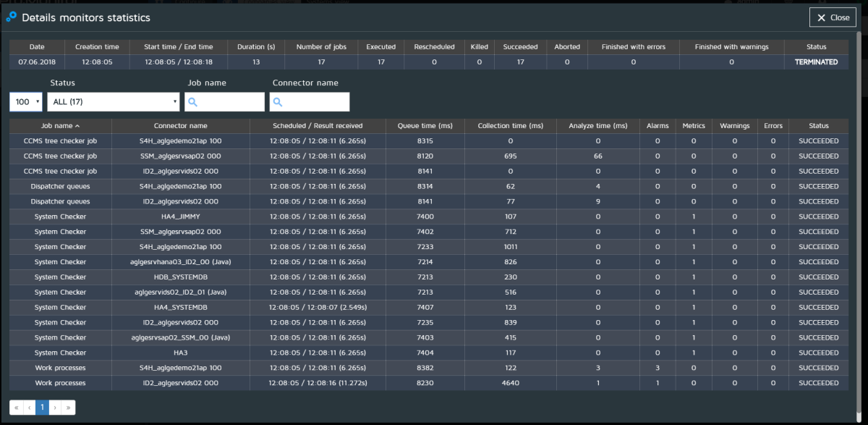Open the page size dropdown showing 100
The image size is (868, 425).
(x=27, y=102)
